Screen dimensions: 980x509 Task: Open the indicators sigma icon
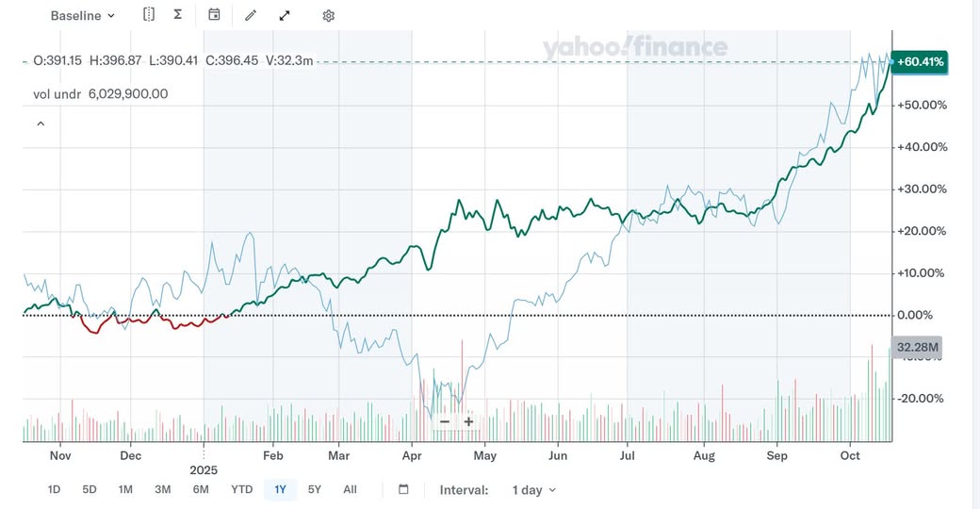point(178,15)
